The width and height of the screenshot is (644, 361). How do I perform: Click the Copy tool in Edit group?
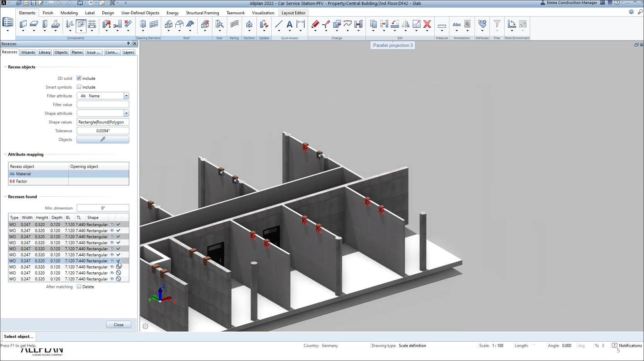373,24
